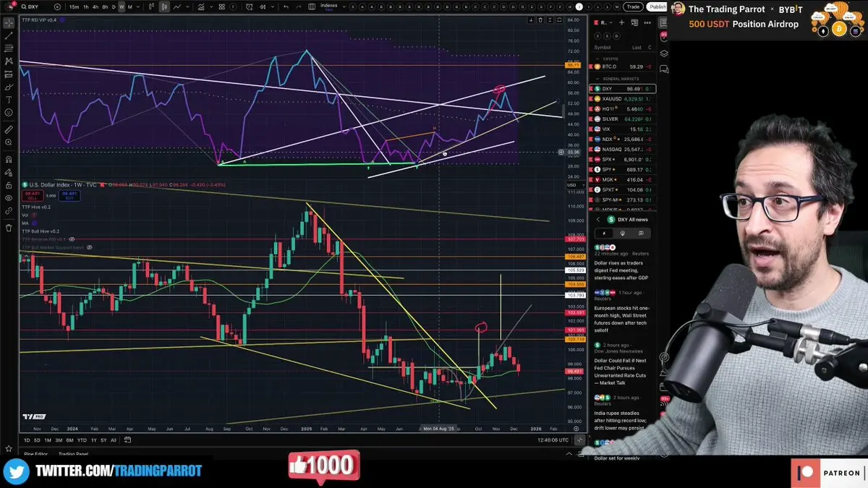Select the ruler measure tool
This screenshot has width=868, height=488.
tap(9, 129)
